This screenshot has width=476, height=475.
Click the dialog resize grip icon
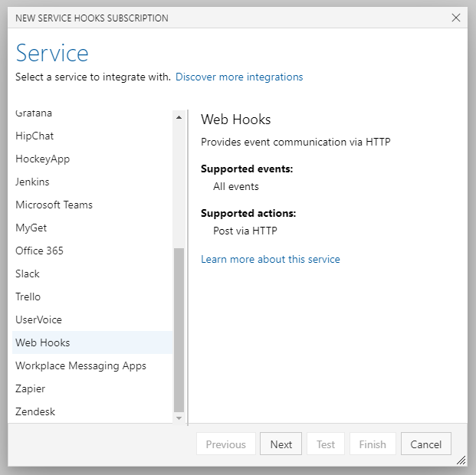pos(461,460)
